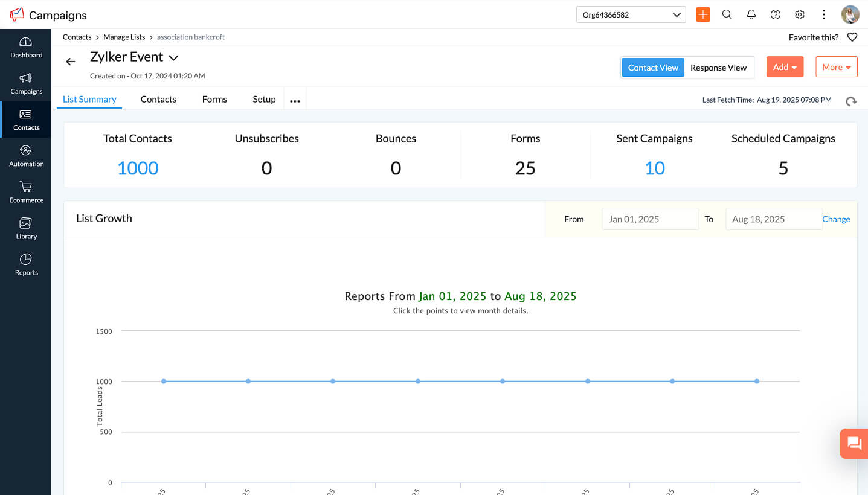This screenshot has width=868, height=495.
Task: Open the Setup tab
Action: coord(264,100)
